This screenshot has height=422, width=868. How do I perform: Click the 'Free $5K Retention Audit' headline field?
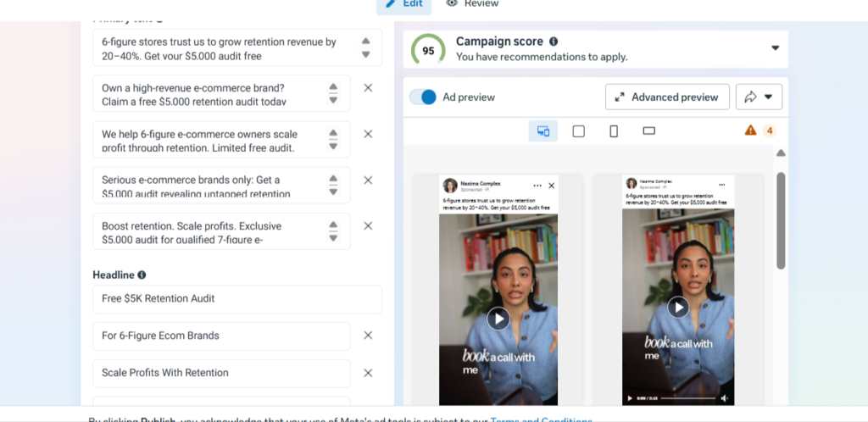237,298
